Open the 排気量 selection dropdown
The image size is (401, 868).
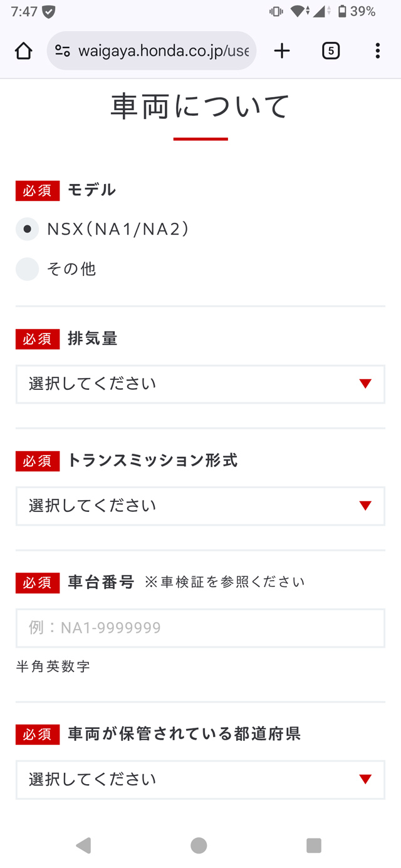click(x=200, y=384)
